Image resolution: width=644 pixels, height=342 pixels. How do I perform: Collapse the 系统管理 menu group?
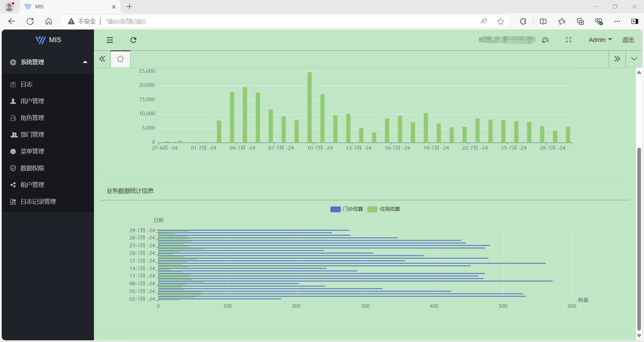pos(48,62)
